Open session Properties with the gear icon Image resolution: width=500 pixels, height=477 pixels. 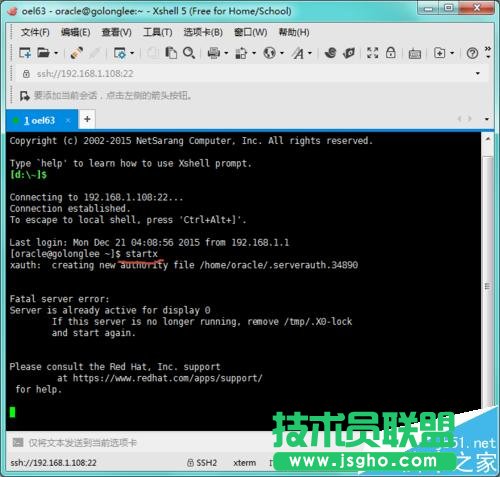pyautogui.click(x=120, y=53)
